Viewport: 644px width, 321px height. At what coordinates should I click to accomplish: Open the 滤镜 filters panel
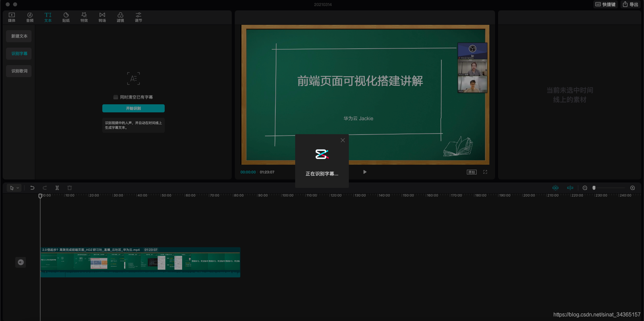(x=120, y=17)
